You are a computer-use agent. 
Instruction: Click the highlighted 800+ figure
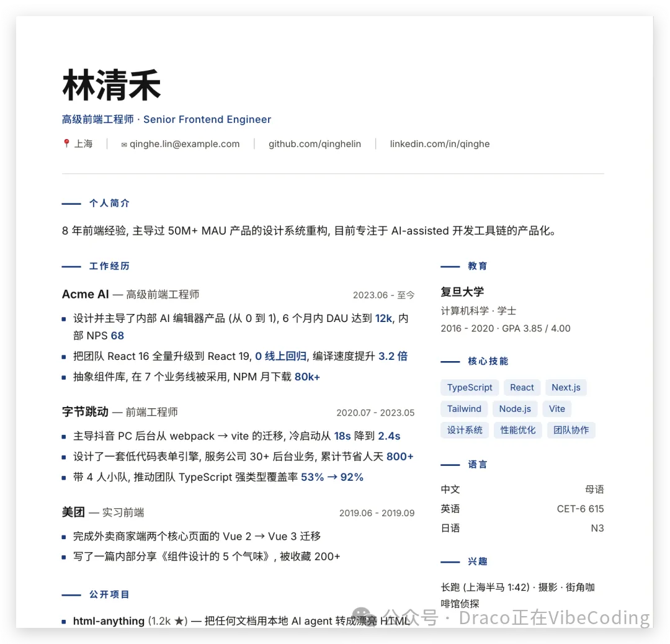point(400,457)
